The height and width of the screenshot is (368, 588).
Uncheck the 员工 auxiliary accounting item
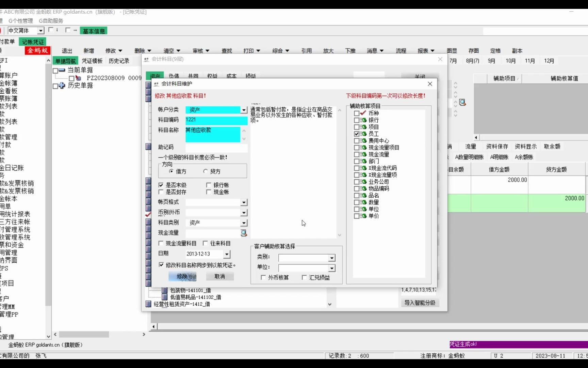tap(356, 134)
